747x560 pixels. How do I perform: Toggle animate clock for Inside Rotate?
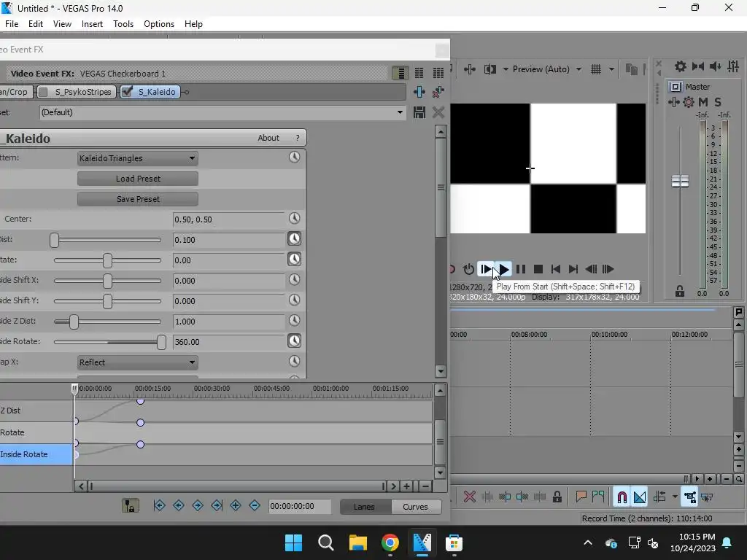[295, 341]
